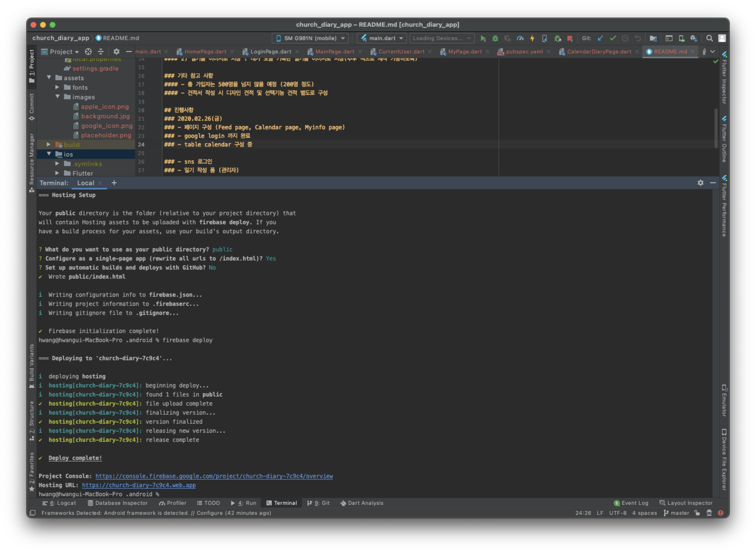This screenshot has height=553, width=756.
Task: Click the editor vertical scrollbar
Action: [x=716, y=128]
